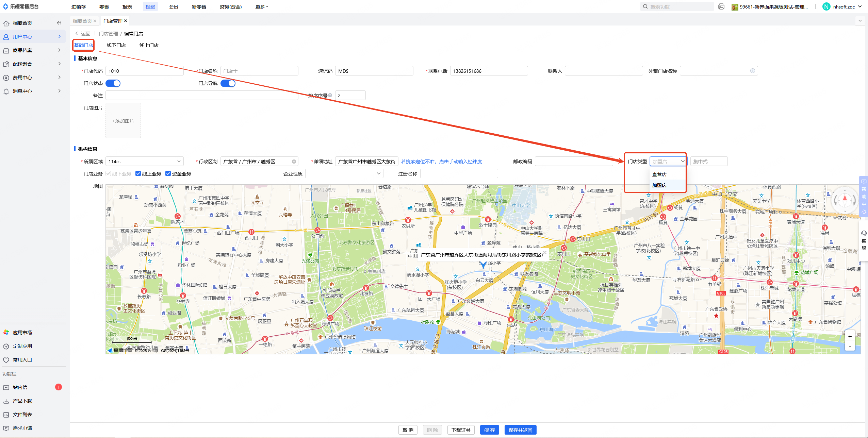Viewport: 868px width, 438px height.
Task: Expand the 企业性质 dropdown
Action: click(x=344, y=173)
